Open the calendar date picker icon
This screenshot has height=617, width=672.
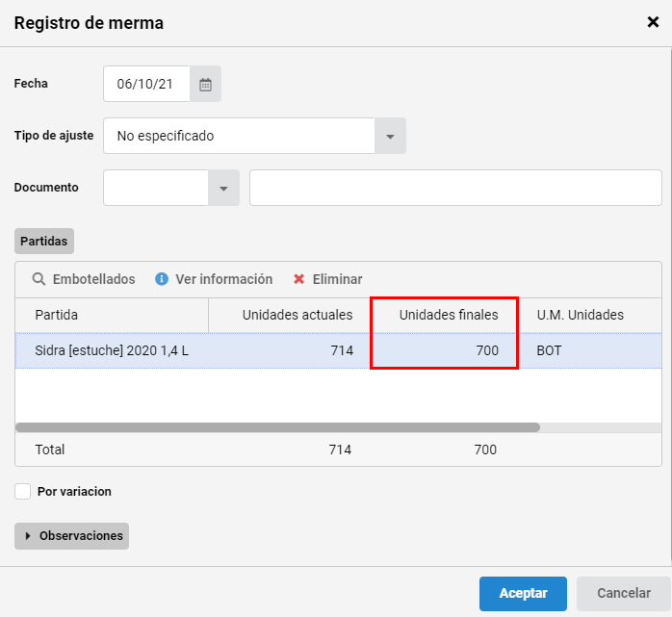coord(205,84)
